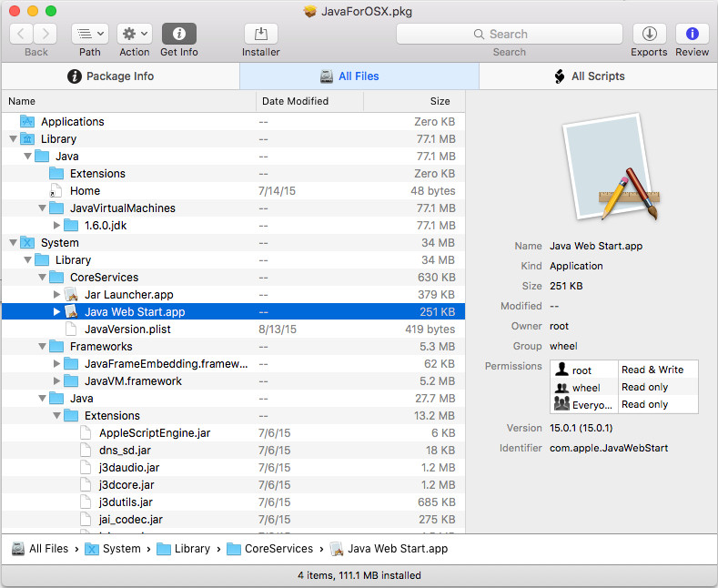The image size is (718, 588).
Task: Sort by the Name column header
Action: click(x=128, y=101)
